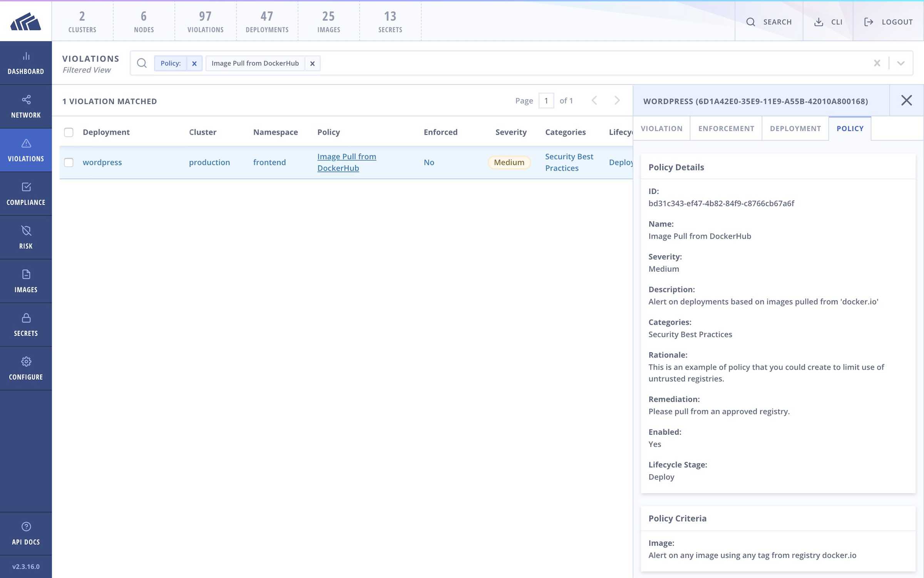Click the 'Security Best Practices' category cell
Image resolution: width=924 pixels, height=578 pixels.
569,162
